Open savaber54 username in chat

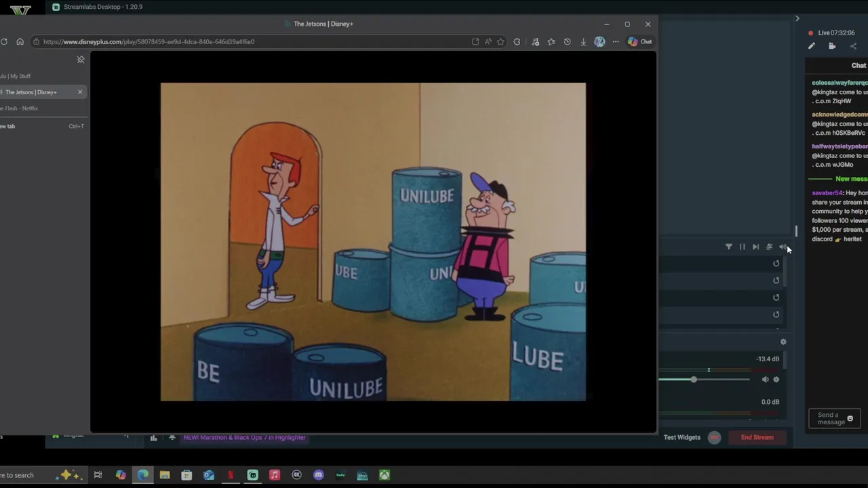click(x=827, y=193)
